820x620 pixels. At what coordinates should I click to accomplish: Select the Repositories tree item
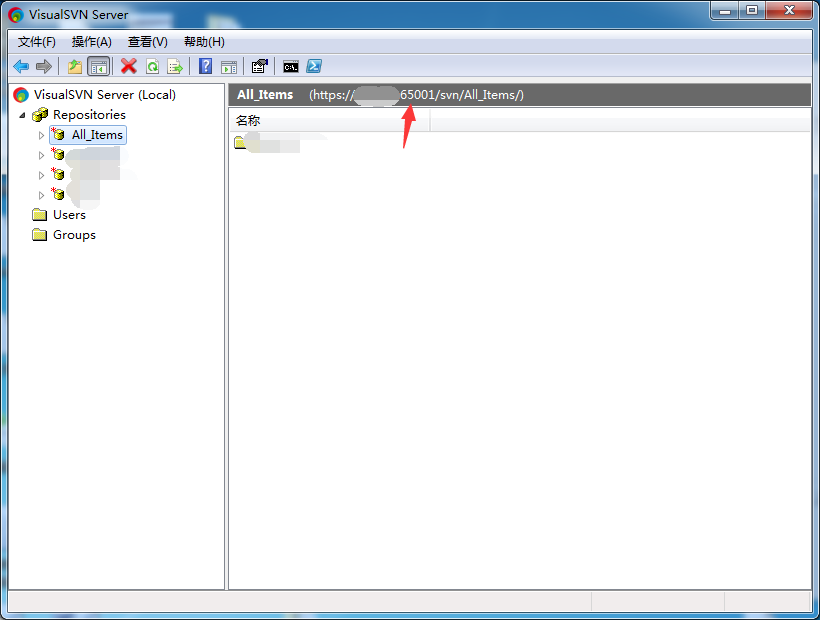click(89, 114)
